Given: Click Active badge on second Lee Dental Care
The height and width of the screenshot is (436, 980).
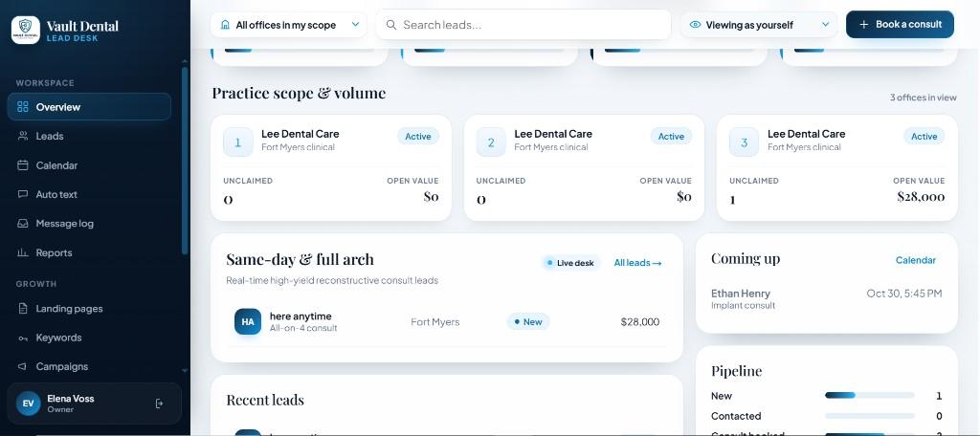Looking at the screenshot, I should (x=671, y=136).
